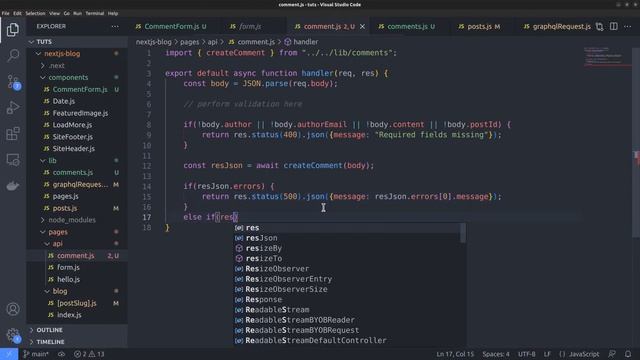Click the main branch indicator in status bar

pyautogui.click(x=36, y=354)
